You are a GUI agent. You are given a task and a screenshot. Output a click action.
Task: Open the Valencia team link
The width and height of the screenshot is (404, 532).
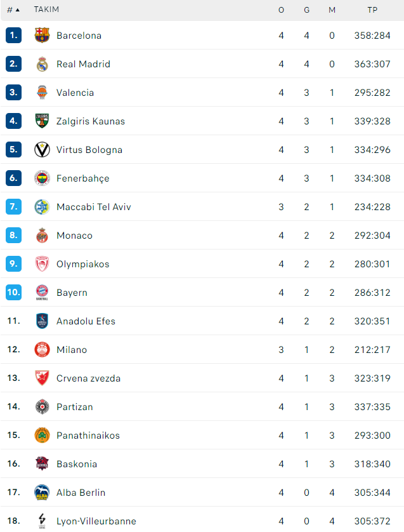75,93
